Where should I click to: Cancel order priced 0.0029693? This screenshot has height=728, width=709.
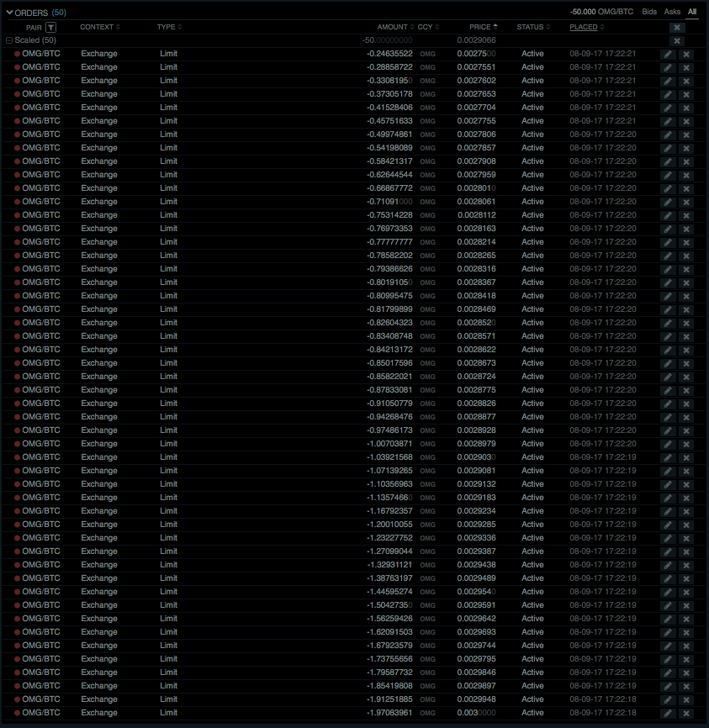click(685, 633)
